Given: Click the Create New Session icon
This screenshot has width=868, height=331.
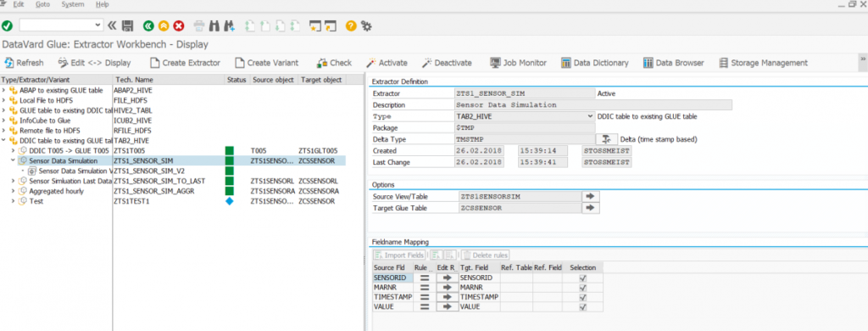Looking at the screenshot, I should [x=315, y=25].
